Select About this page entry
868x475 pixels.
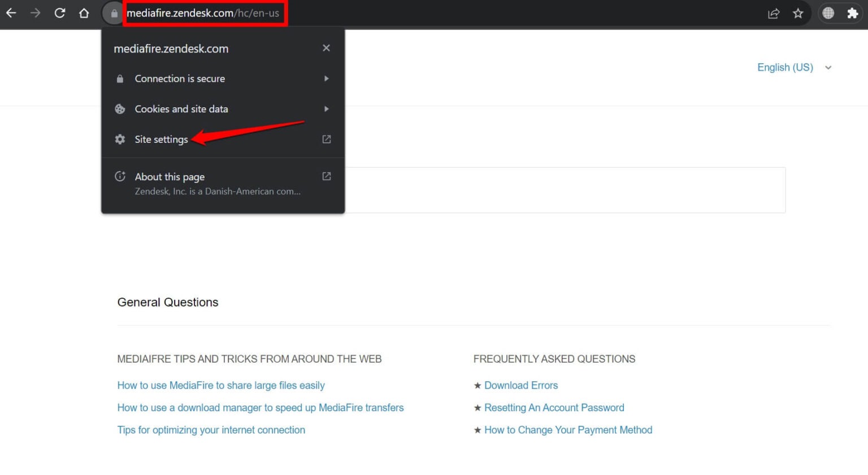pos(170,176)
